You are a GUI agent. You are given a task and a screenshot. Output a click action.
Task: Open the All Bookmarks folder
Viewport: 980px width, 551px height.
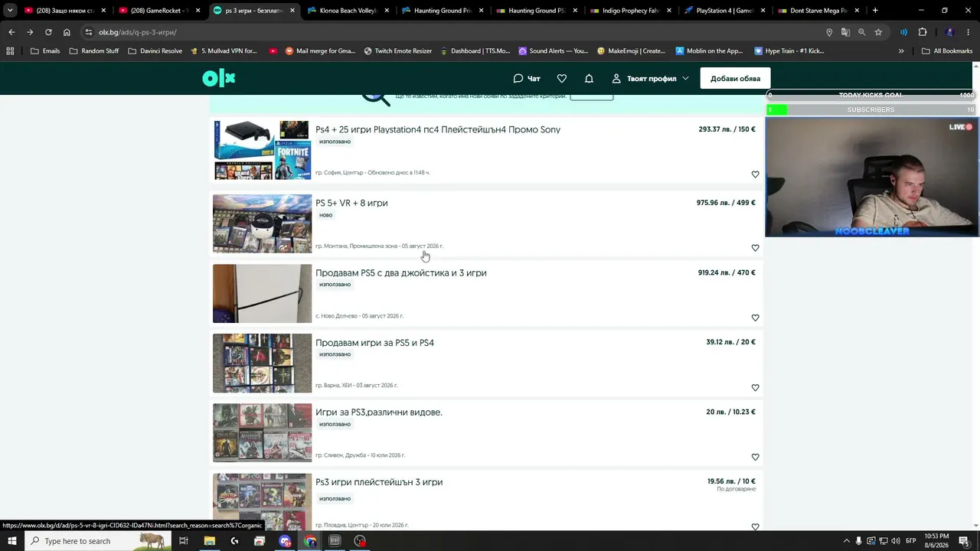(947, 51)
